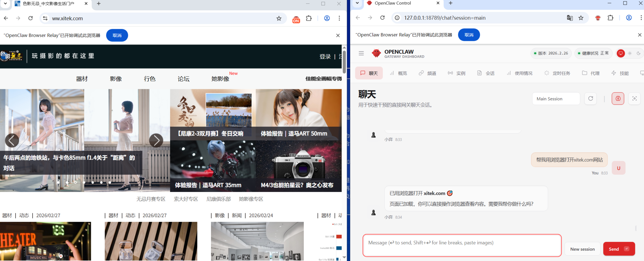The width and height of the screenshot is (644, 261).
Task: Click the focus mode icon
Action: 634,98
